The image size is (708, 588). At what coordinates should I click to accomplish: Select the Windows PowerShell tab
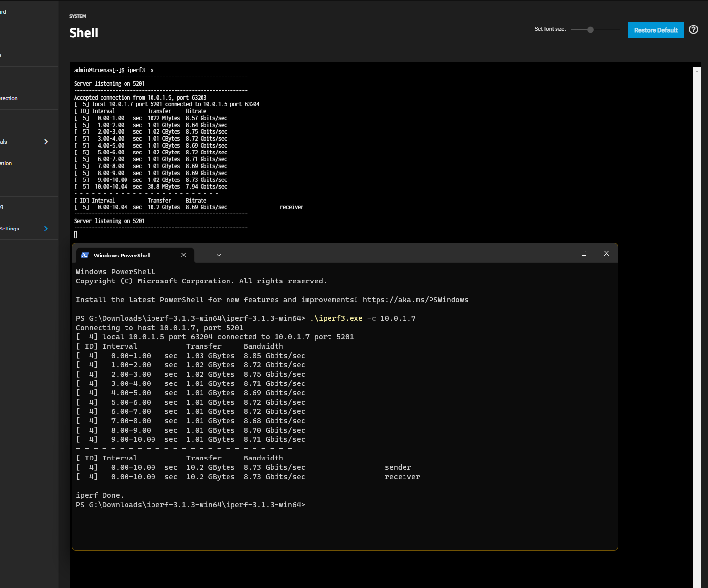[135, 255]
